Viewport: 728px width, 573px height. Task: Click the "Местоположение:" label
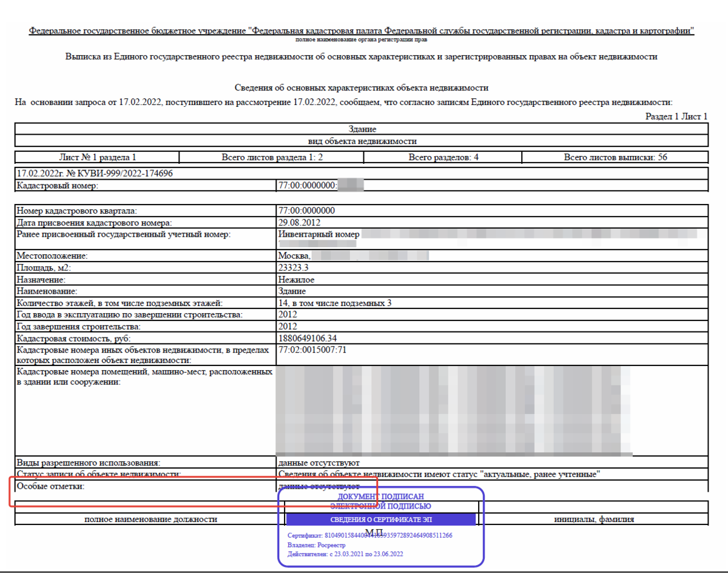[52, 256]
